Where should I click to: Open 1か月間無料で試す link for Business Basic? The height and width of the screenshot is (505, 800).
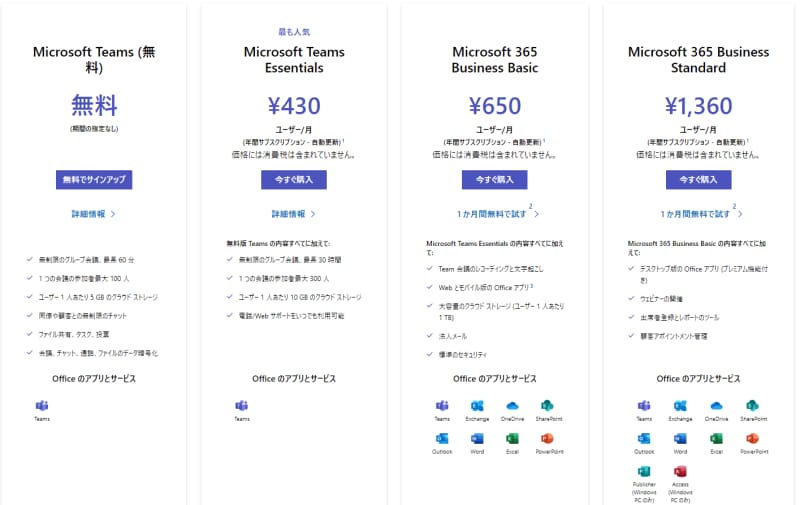pyautogui.click(x=493, y=214)
